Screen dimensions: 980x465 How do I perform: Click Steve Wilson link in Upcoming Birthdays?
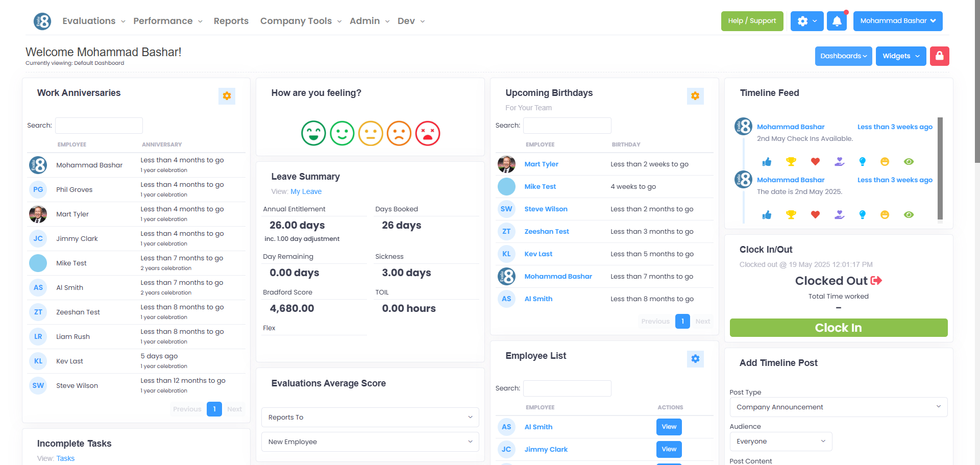coord(546,209)
